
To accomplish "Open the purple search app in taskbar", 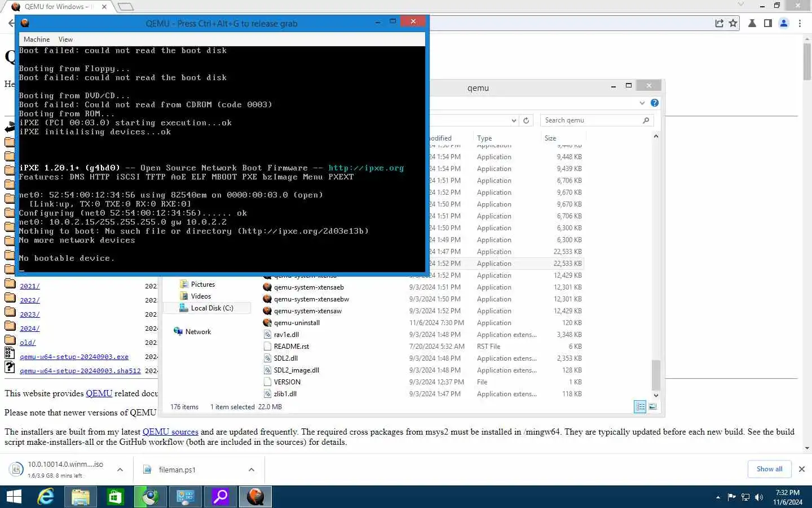I will (x=220, y=497).
